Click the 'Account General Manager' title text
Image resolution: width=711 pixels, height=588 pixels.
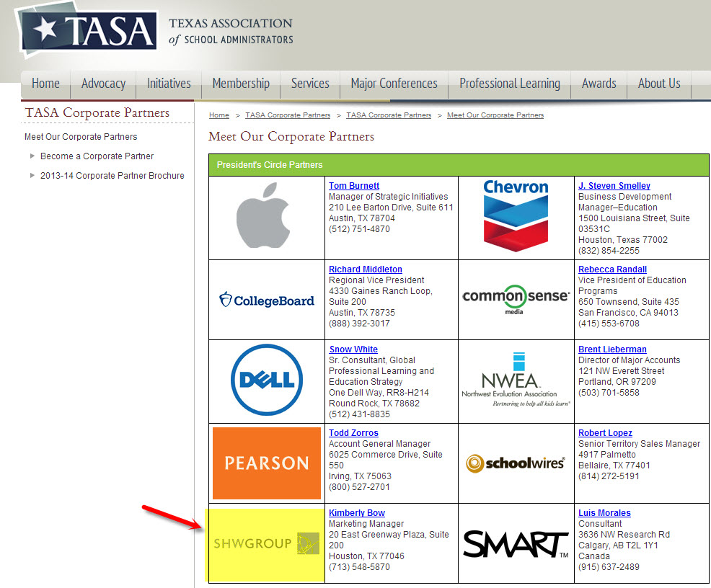[x=379, y=444]
